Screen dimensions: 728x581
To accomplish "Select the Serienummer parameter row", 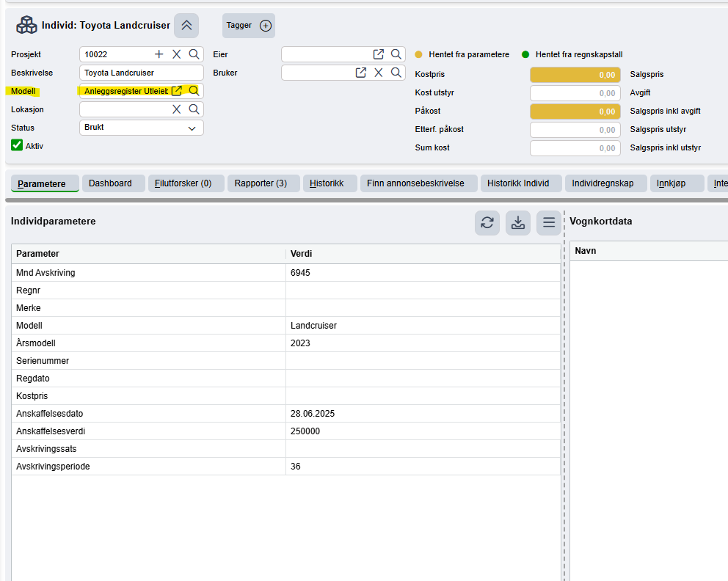I will 286,361.
